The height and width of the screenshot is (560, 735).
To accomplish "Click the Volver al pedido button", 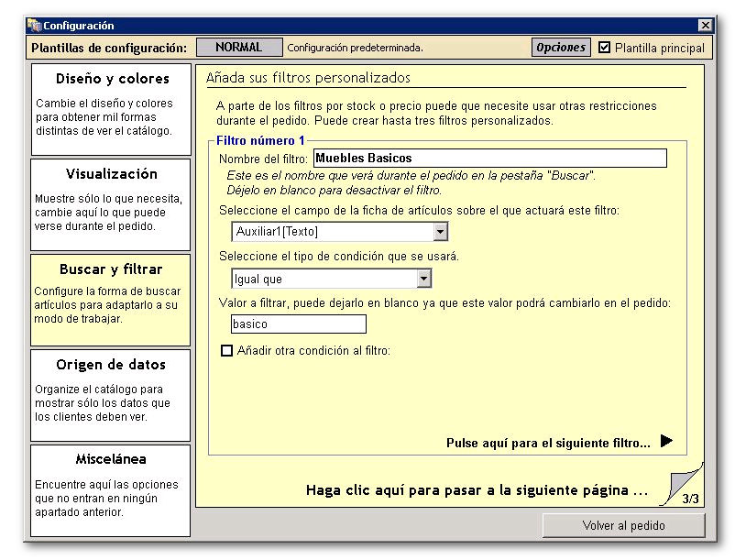I will 623,525.
